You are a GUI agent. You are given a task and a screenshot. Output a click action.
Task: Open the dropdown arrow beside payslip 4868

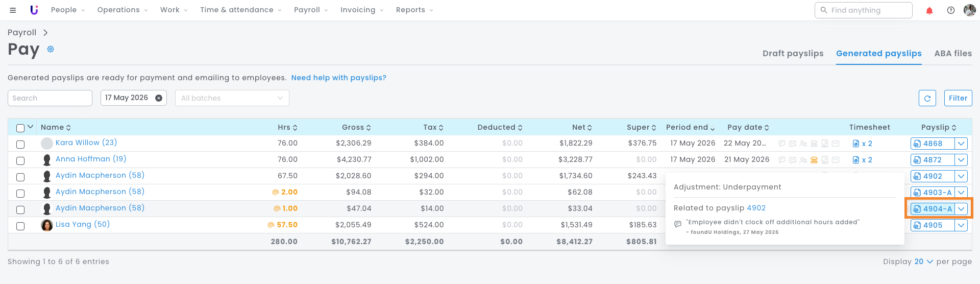click(961, 144)
